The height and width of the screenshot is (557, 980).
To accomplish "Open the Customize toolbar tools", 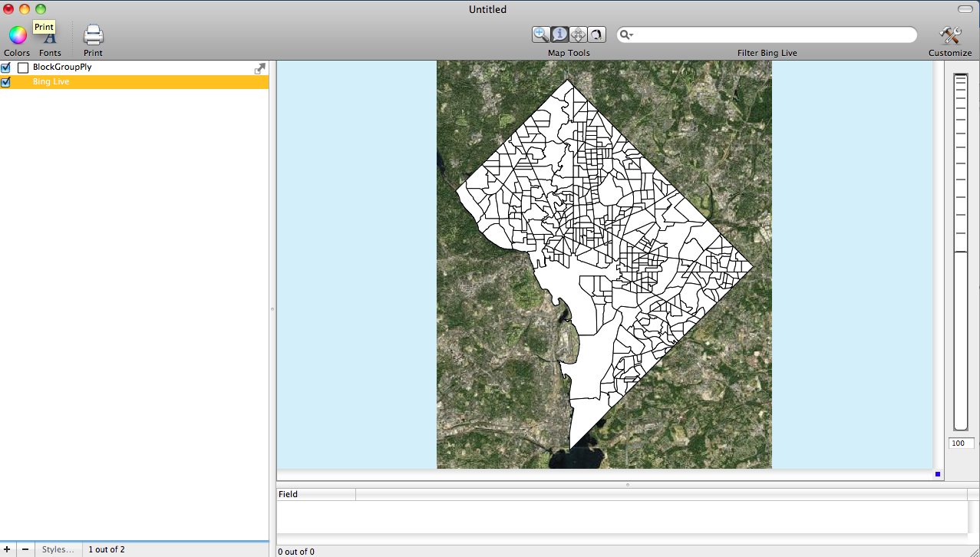I will 950,35.
